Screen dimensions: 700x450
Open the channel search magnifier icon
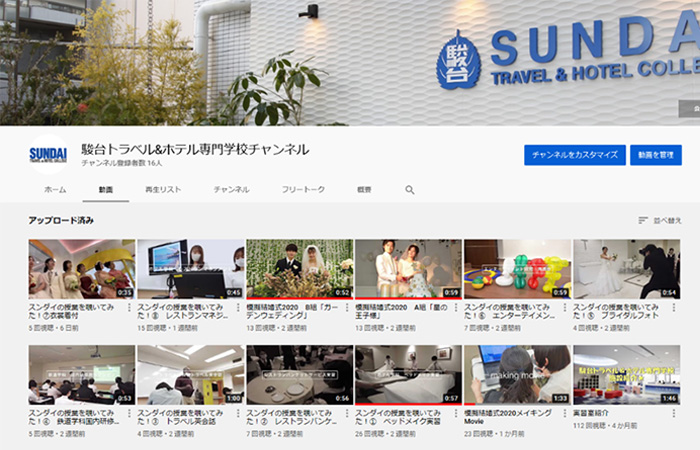409,190
